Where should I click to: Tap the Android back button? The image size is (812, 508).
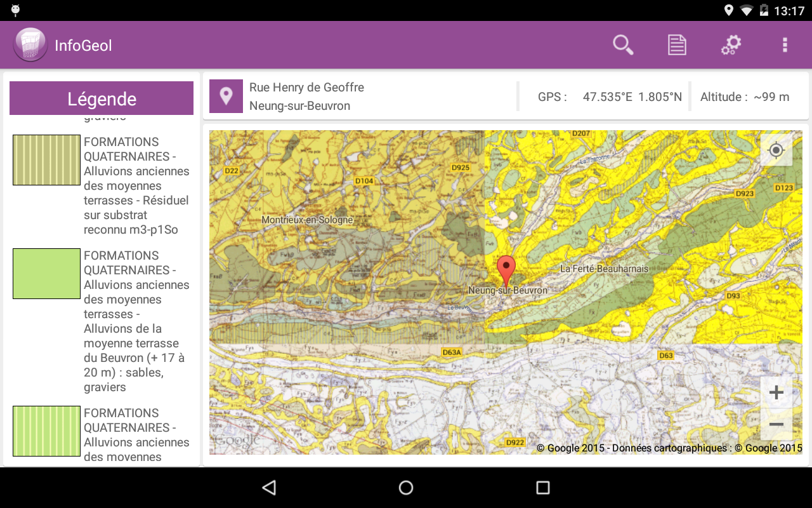tap(270, 488)
